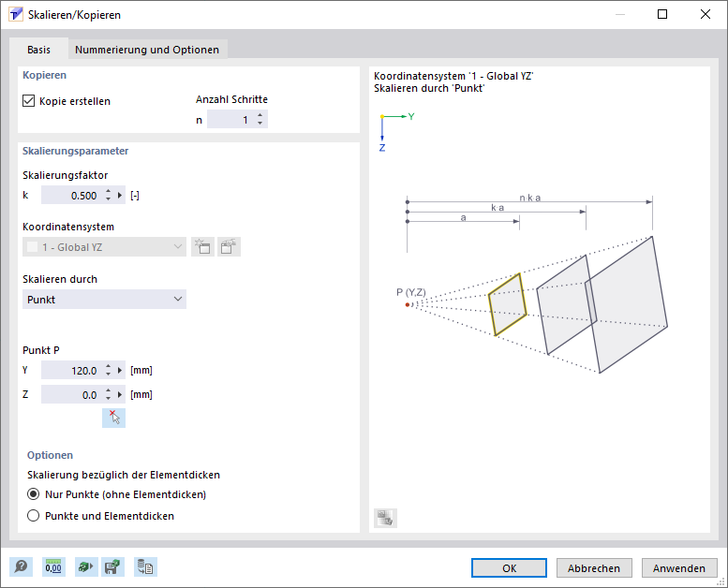Open arrow menu next to Punkt P Z field

click(120, 394)
